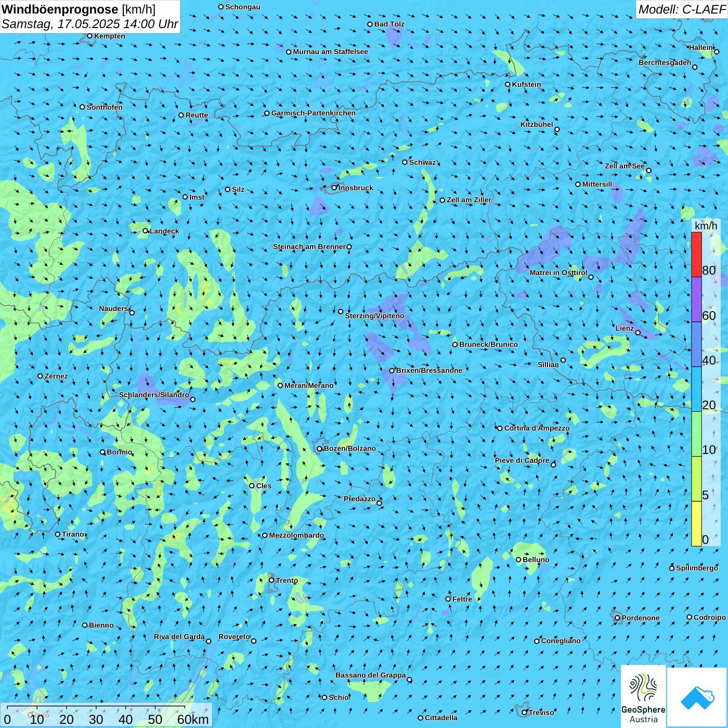
Task: Click the Riva del Garda label
Action: 179,636
